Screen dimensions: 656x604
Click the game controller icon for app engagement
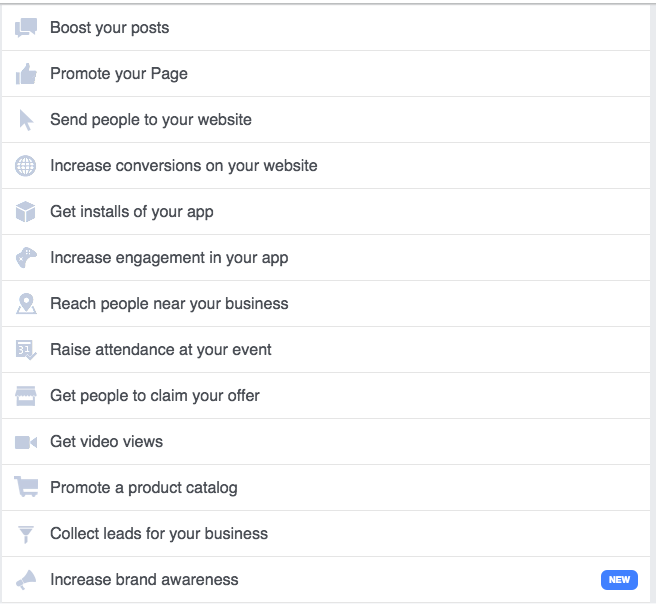click(x=26, y=258)
